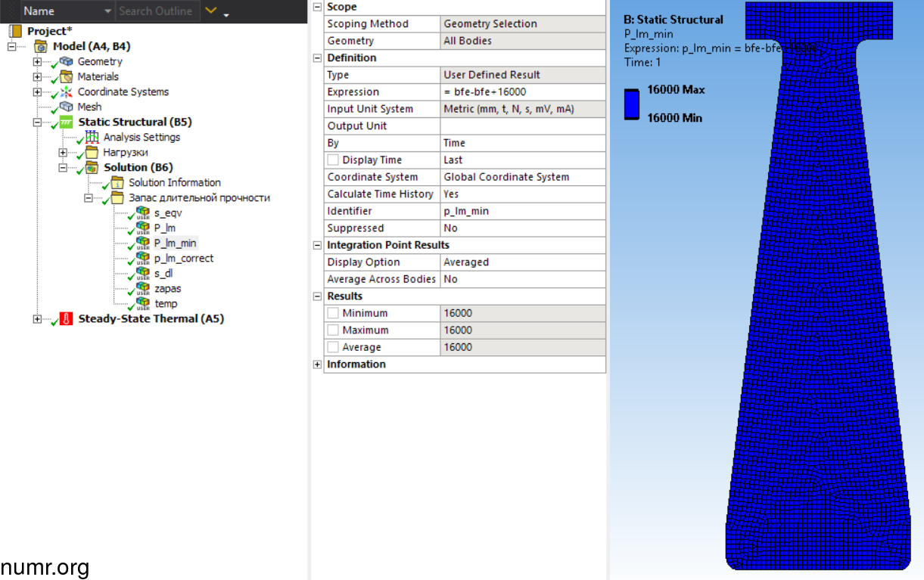Select p_lm_correct result item
This screenshot has height=580, width=924.
[183, 258]
